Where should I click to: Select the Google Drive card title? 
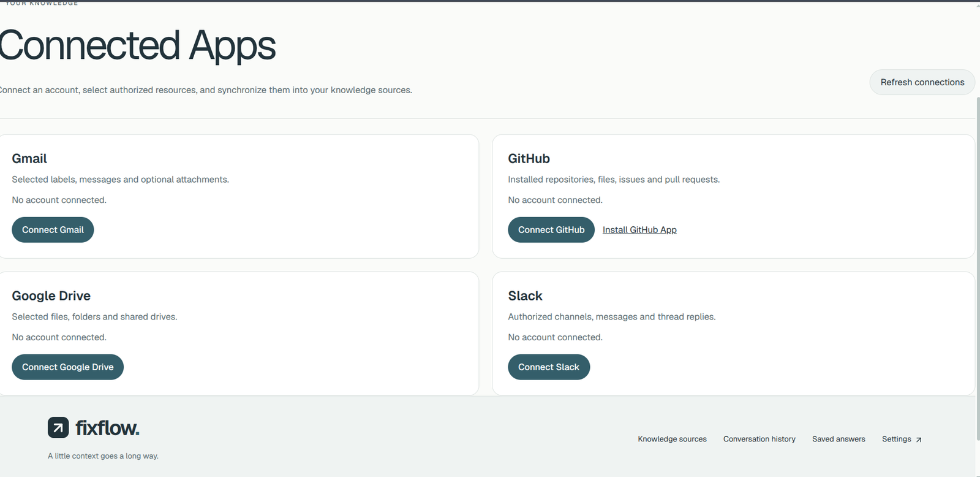pos(51,296)
